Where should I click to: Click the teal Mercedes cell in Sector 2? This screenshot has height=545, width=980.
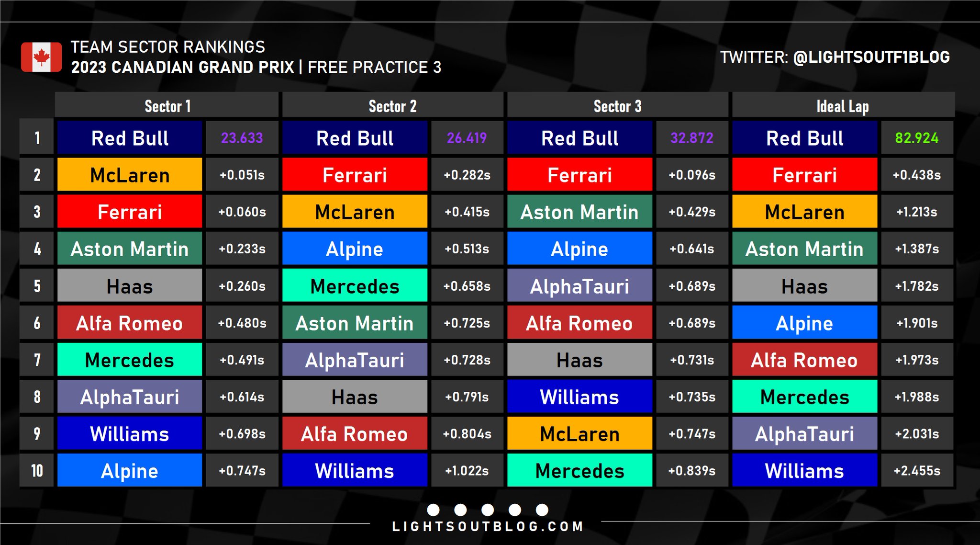(x=355, y=286)
